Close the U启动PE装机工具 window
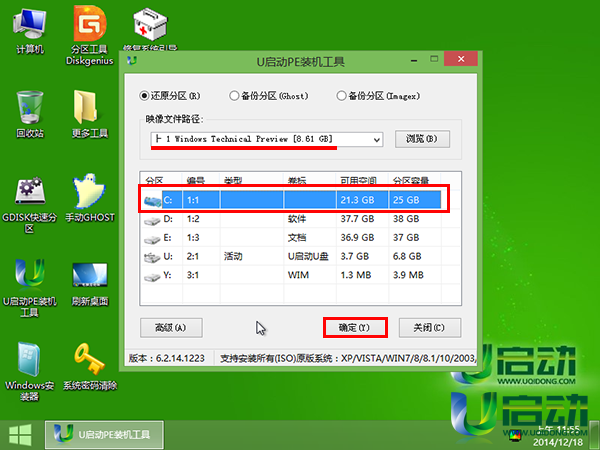This screenshot has width=600, height=450. point(461,59)
